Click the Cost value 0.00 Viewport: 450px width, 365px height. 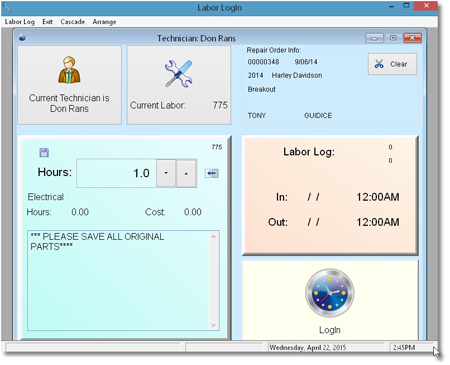point(193,212)
